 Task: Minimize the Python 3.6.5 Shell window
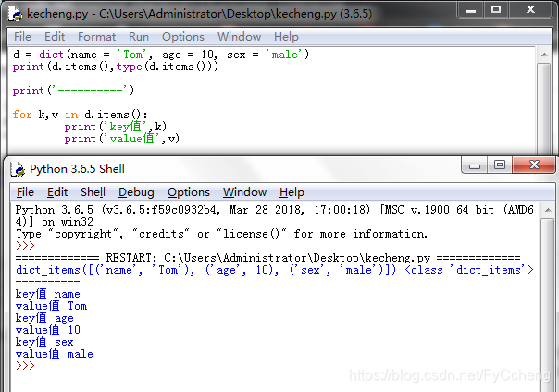475,165
